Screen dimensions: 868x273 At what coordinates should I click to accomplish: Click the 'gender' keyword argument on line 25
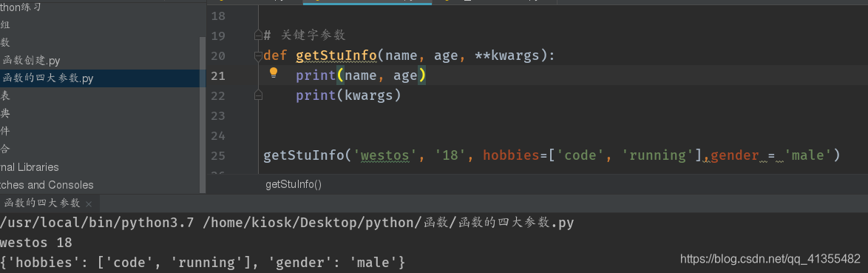[x=735, y=155]
